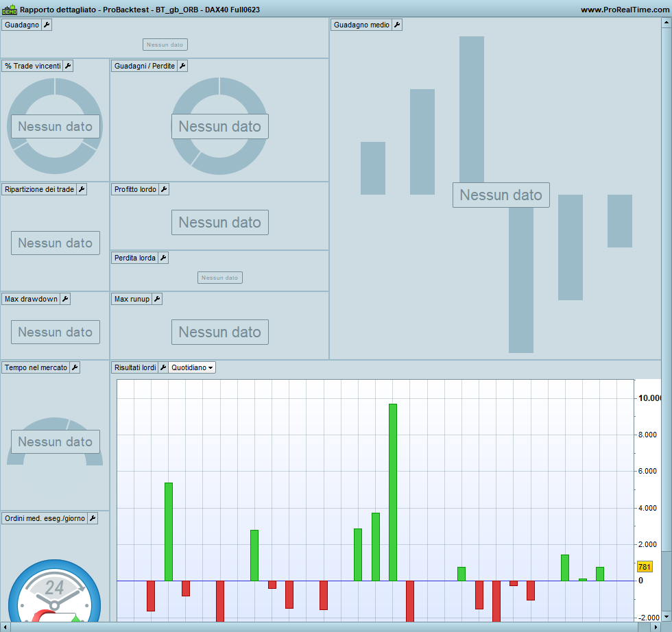Viewport: 672px width, 632px height.
Task: Click the vertical scrollbar up arrow
Action: tap(667, 23)
